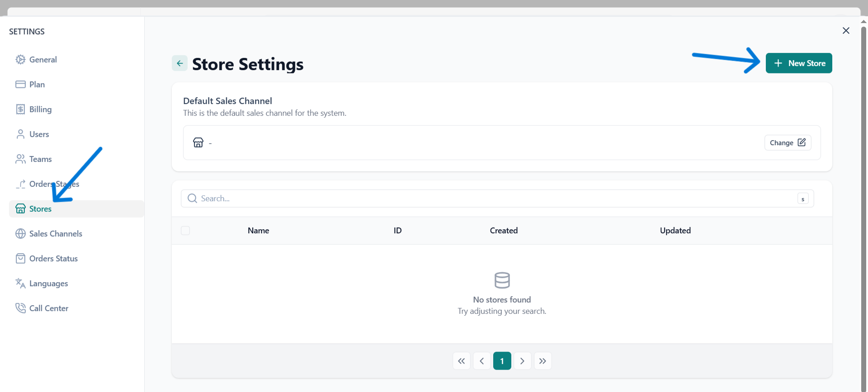Click the Billing dollar icon
The height and width of the screenshot is (392, 868).
click(20, 109)
